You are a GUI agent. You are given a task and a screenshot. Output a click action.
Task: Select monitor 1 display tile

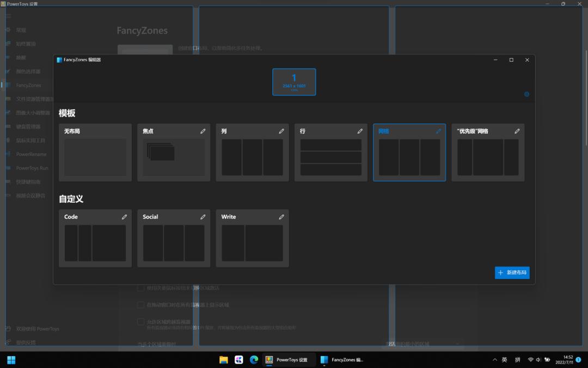coord(294,82)
